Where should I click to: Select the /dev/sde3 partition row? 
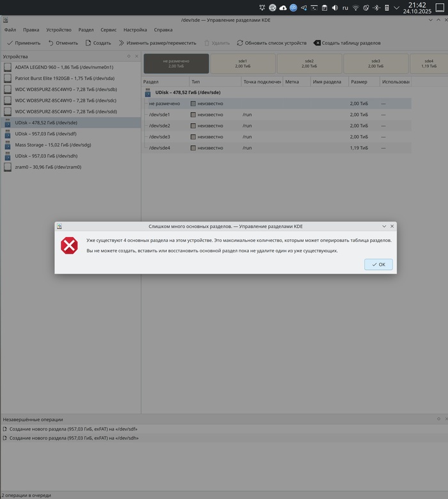[x=159, y=136]
